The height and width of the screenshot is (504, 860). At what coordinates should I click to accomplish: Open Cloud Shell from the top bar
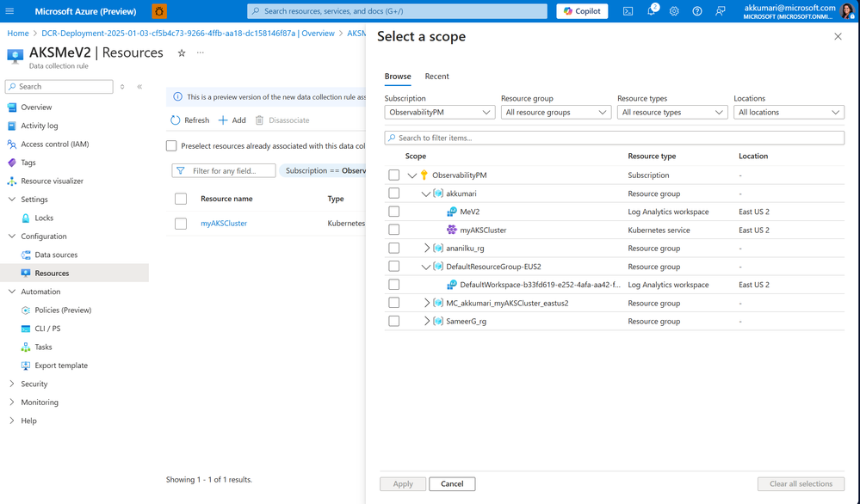628,11
